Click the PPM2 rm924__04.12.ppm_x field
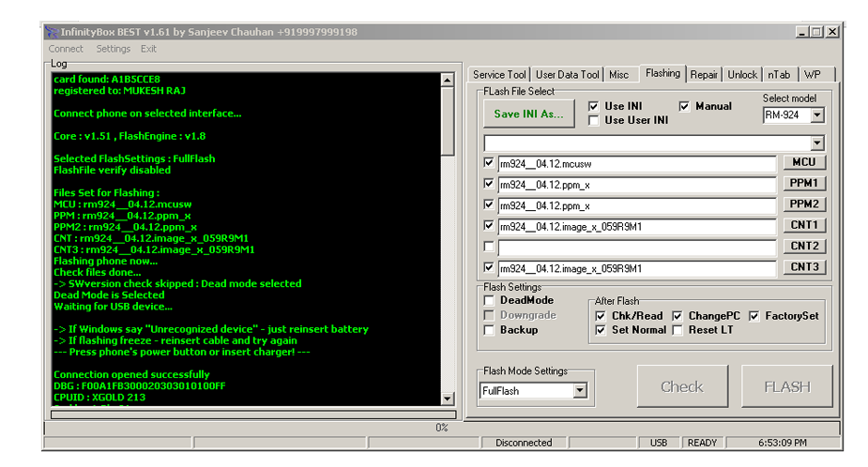This screenshot has height=467, width=868. [637, 205]
